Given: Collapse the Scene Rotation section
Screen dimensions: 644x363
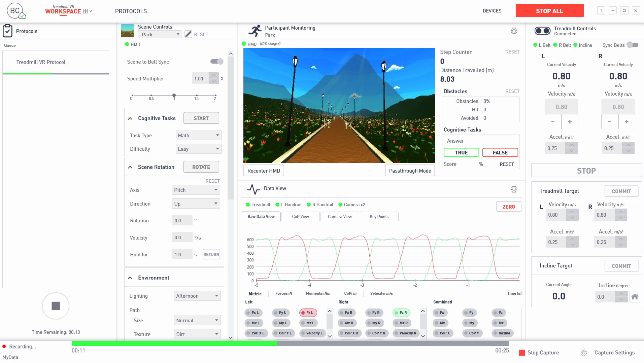Looking at the screenshot, I should pyautogui.click(x=130, y=167).
